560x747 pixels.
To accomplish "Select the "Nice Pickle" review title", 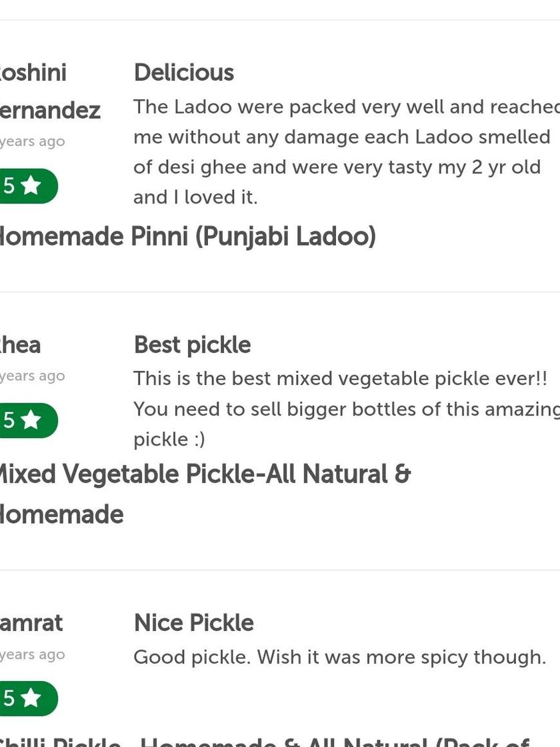I will tap(193, 623).
